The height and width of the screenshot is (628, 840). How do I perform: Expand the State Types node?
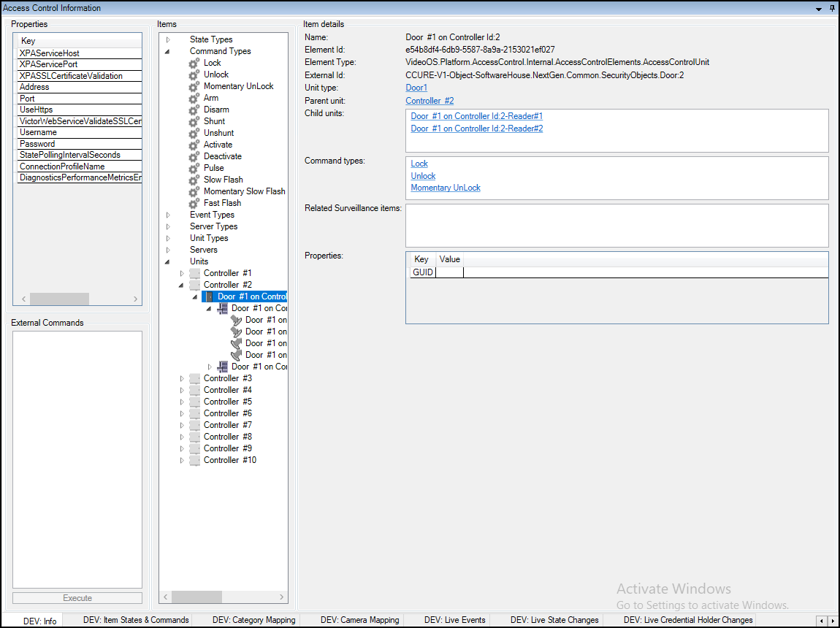click(168, 39)
